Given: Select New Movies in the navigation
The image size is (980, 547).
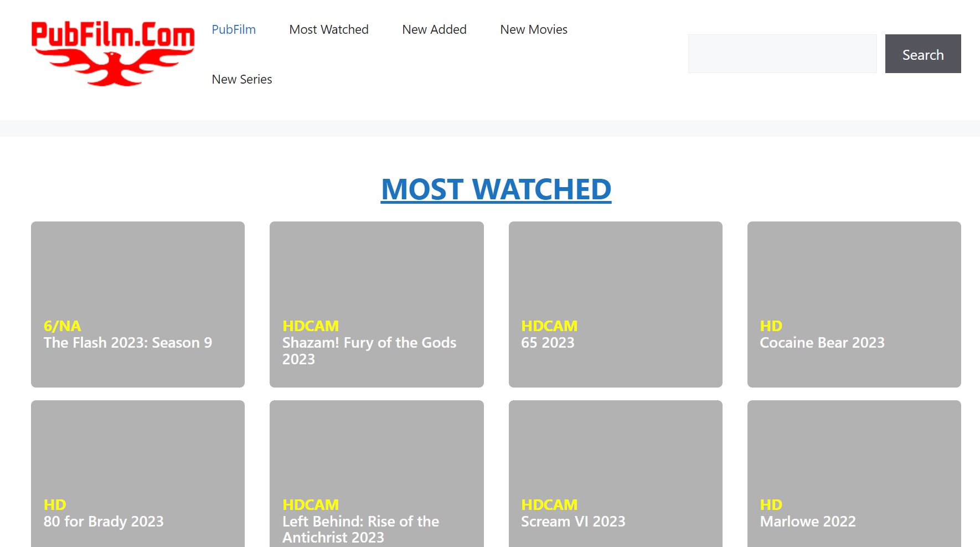Looking at the screenshot, I should coord(534,29).
